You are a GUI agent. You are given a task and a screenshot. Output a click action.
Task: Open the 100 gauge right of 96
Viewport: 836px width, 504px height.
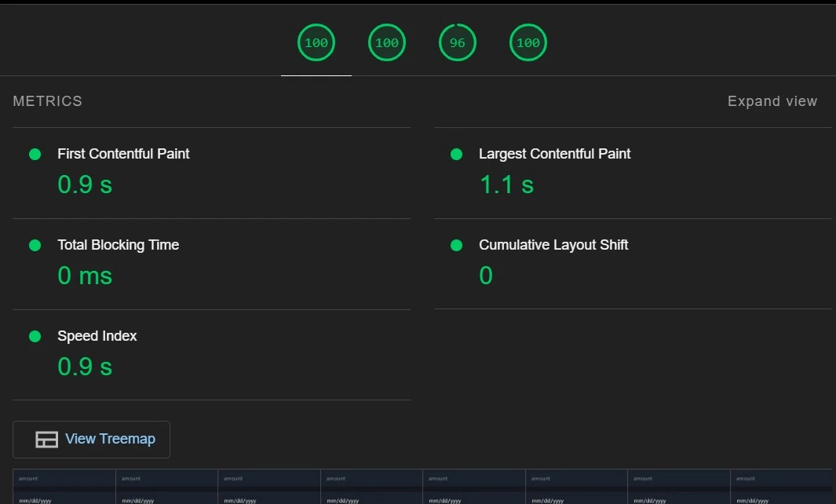coord(528,42)
